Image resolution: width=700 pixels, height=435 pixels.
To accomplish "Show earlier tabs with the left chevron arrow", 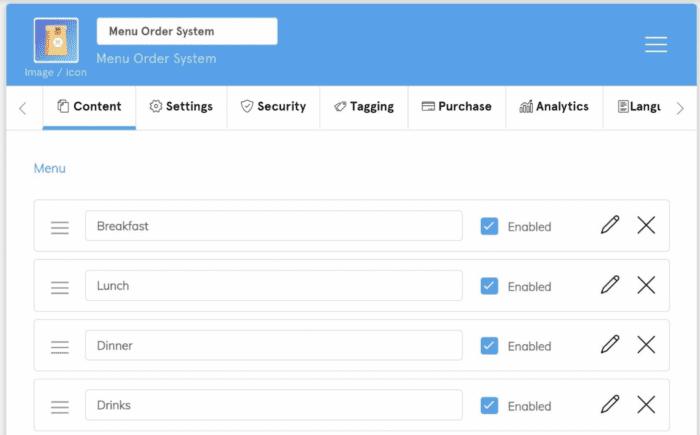I will pos(23,108).
